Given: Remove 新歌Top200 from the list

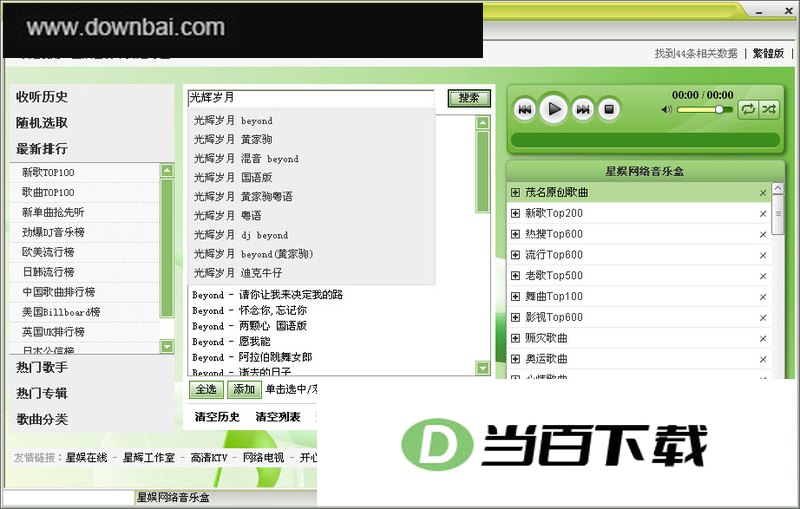Looking at the screenshot, I should 763,214.
